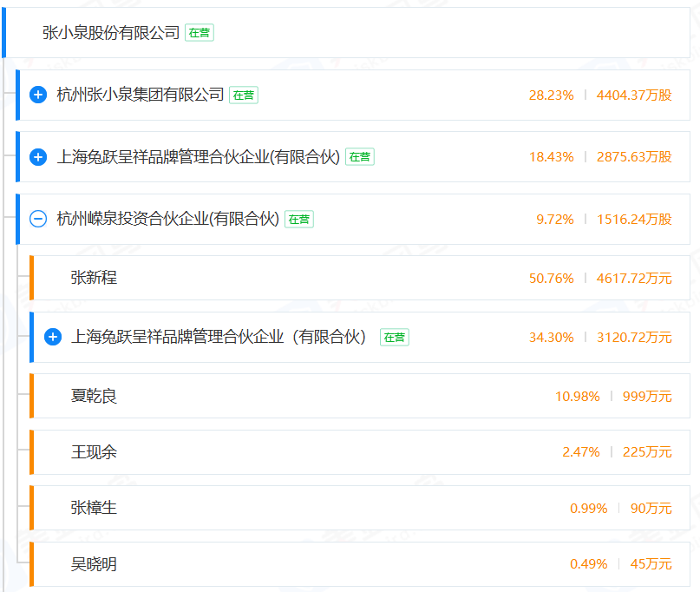
Task: Expand top-level 上海兔跃呈祥品牌管理合伙企业 18.43% node
Action: click(38, 157)
